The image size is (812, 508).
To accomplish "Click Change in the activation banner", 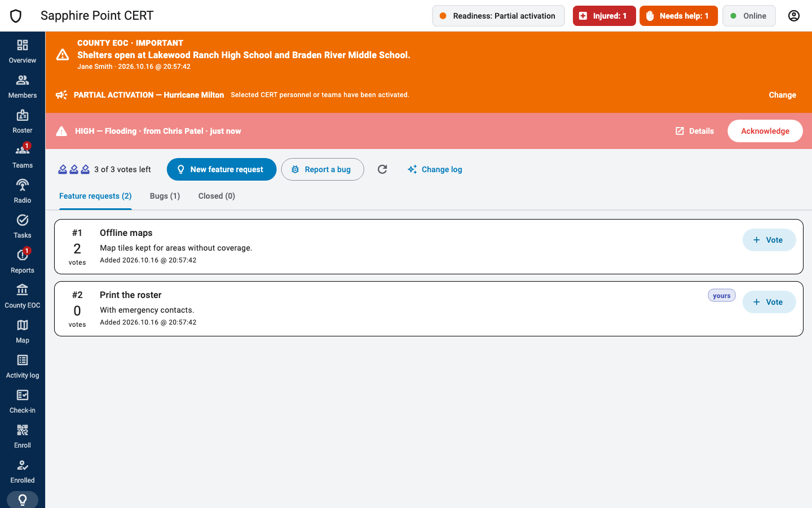I will click(x=783, y=95).
